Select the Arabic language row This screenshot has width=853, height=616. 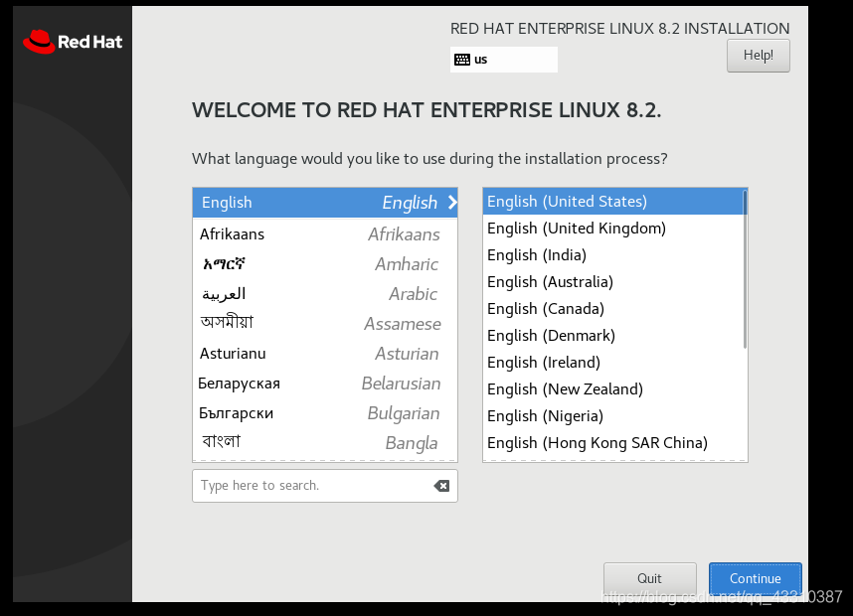[x=325, y=294]
